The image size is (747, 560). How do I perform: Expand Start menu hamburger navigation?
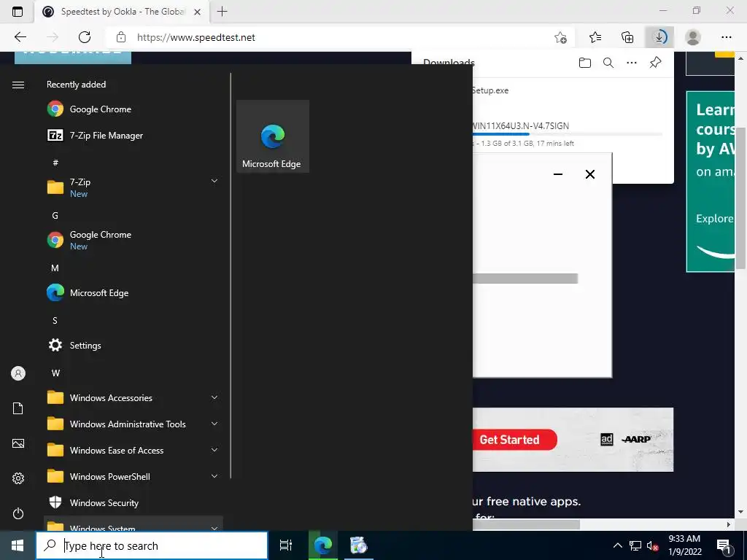(18, 85)
